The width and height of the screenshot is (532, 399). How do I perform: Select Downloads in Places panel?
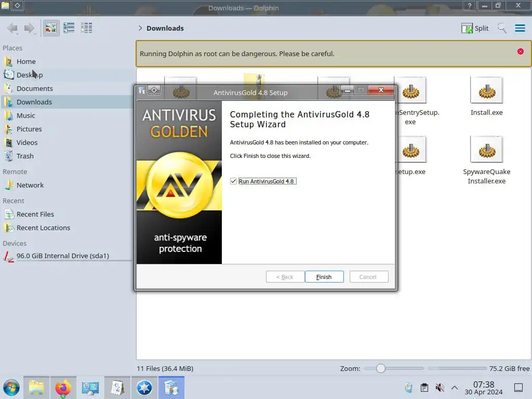pyautogui.click(x=66, y=102)
